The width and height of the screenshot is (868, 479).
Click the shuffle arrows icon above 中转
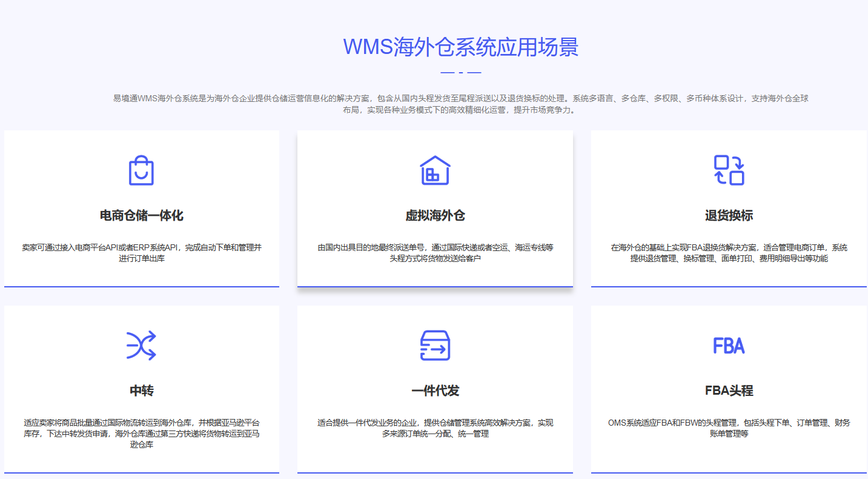141,346
